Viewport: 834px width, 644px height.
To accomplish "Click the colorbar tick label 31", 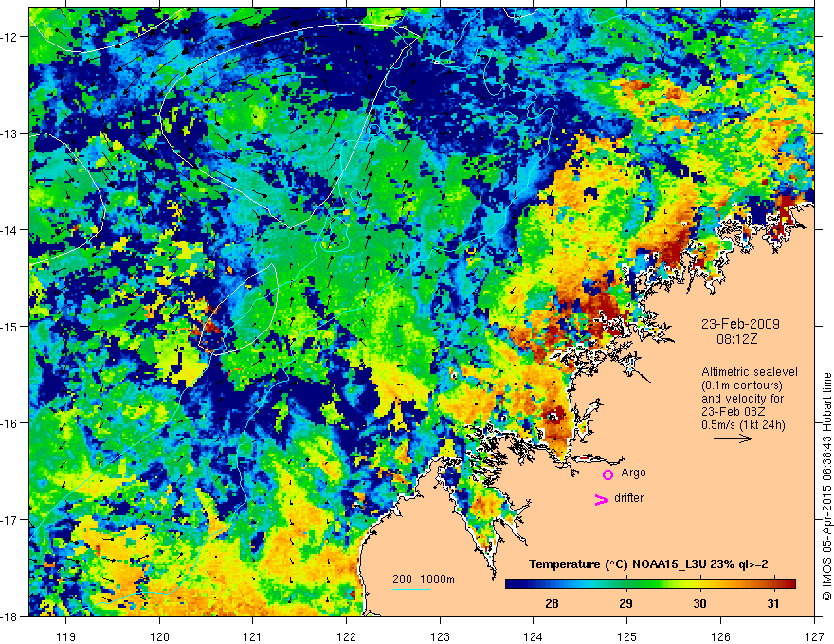I will click(773, 603).
